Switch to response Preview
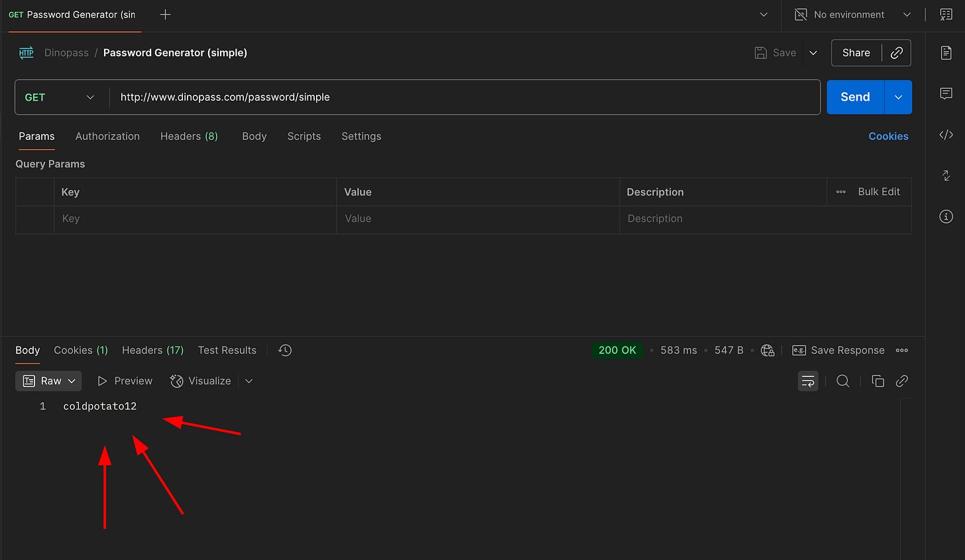 point(125,381)
